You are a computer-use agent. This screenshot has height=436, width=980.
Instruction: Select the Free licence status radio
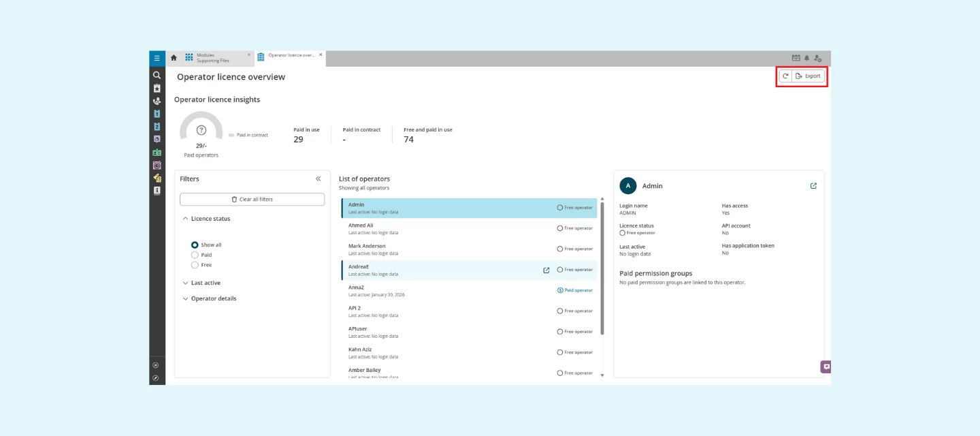point(195,265)
